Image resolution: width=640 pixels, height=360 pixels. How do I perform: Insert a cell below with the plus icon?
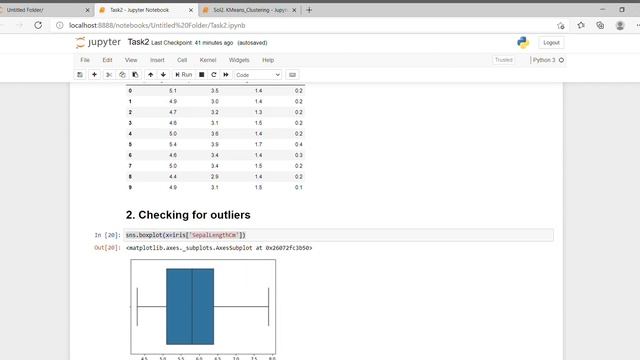point(94,75)
